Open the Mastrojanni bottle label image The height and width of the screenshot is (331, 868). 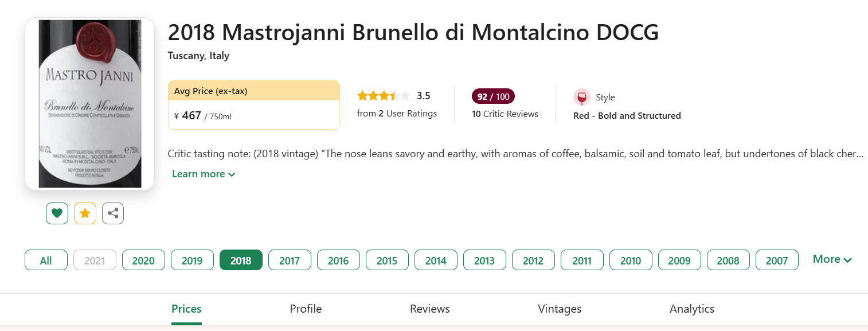click(90, 104)
